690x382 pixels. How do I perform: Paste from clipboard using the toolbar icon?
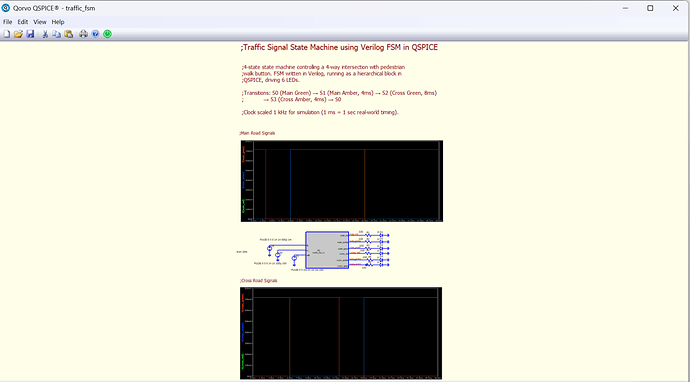click(69, 34)
